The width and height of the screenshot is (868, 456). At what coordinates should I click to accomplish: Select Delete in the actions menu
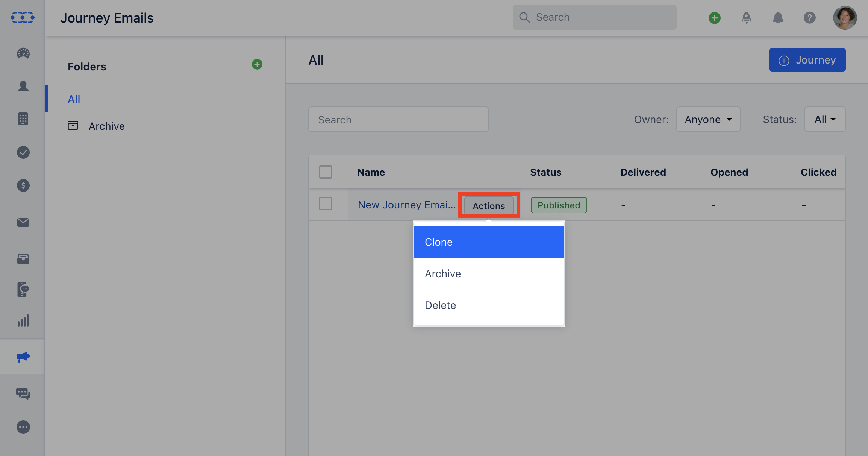[488, 305]
